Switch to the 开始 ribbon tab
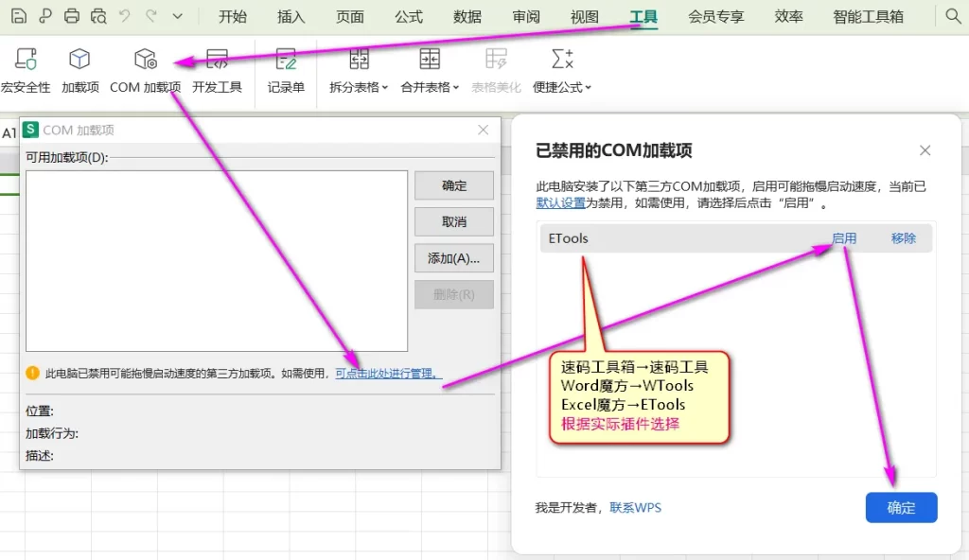This screenshot has width=969, height=560. pyautogui.click(x=233, y=17)
